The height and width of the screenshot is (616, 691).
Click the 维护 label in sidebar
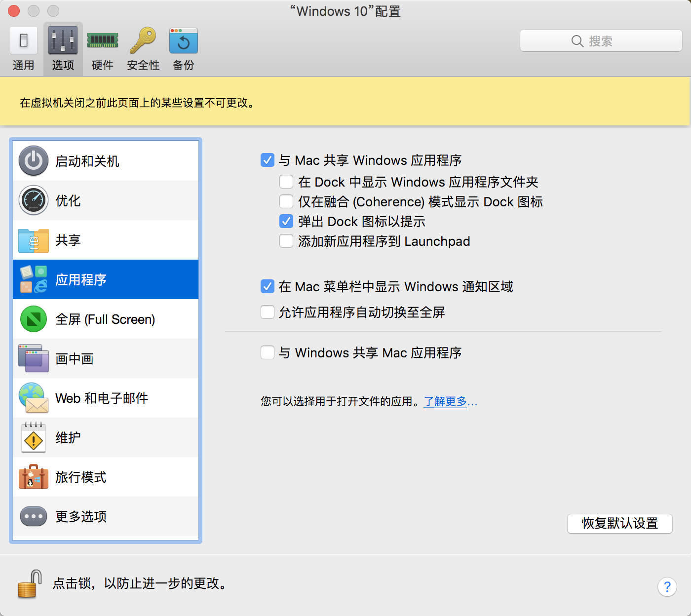coord(68,437)
